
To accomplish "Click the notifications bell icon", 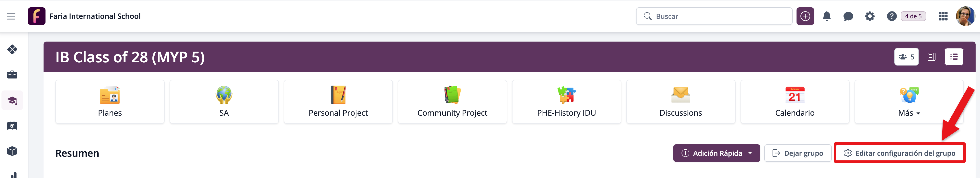I will pos(826,16).
